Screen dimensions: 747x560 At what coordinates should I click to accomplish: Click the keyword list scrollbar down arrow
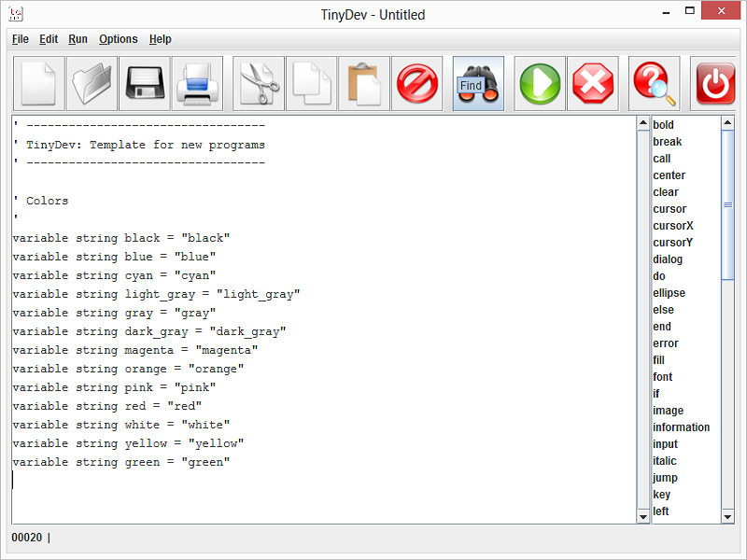coord(727,517)
